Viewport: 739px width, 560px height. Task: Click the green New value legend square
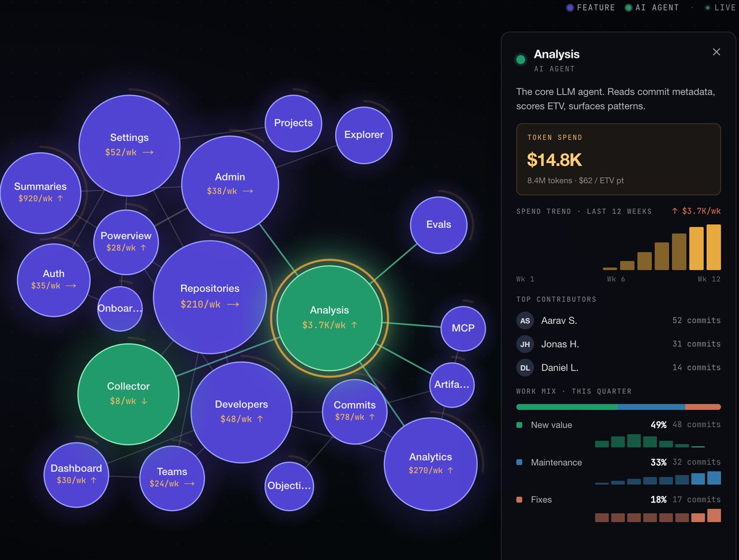tap(520, 425)
